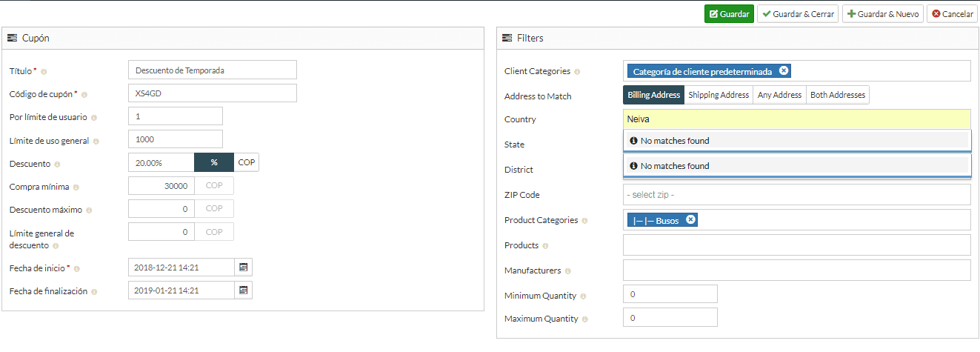The height and width of the screenshot is (352, 980).
Task: Select Billing Address match option
Action: tap(653, 95)
